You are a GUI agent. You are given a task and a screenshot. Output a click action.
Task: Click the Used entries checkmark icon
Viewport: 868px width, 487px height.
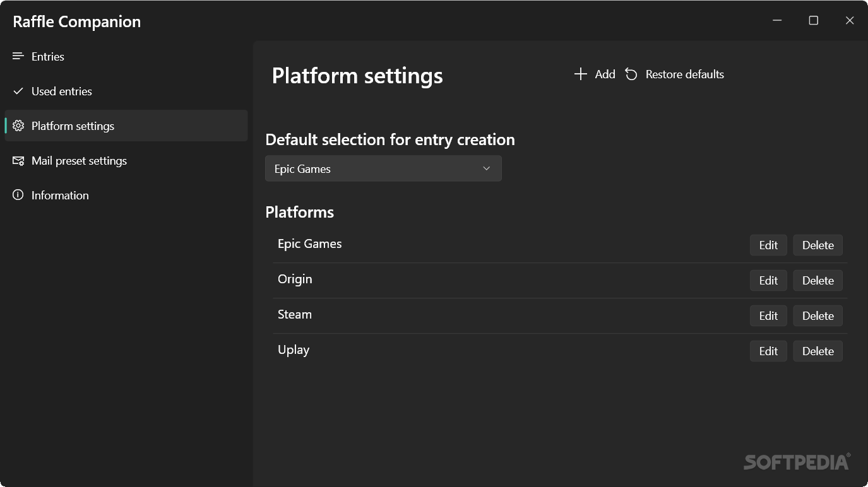pos(18,91)
